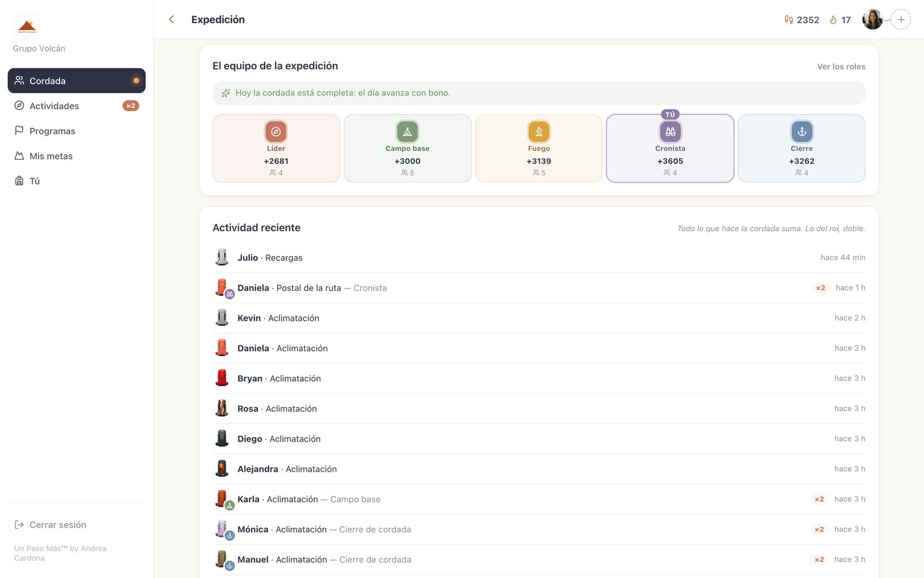Click the Fuego campfire icon
This screenshot has height=578, width=924.
tap(539, 132)
